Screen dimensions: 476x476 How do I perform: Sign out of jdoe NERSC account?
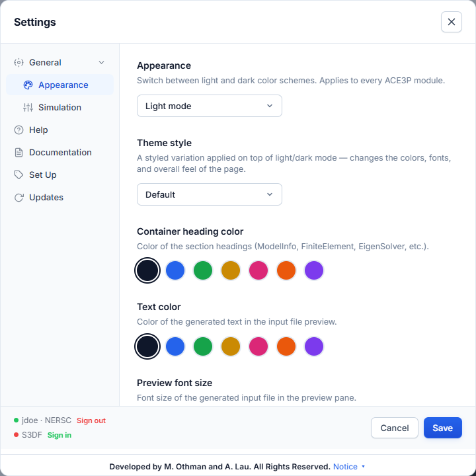click(x=91, y=420)
